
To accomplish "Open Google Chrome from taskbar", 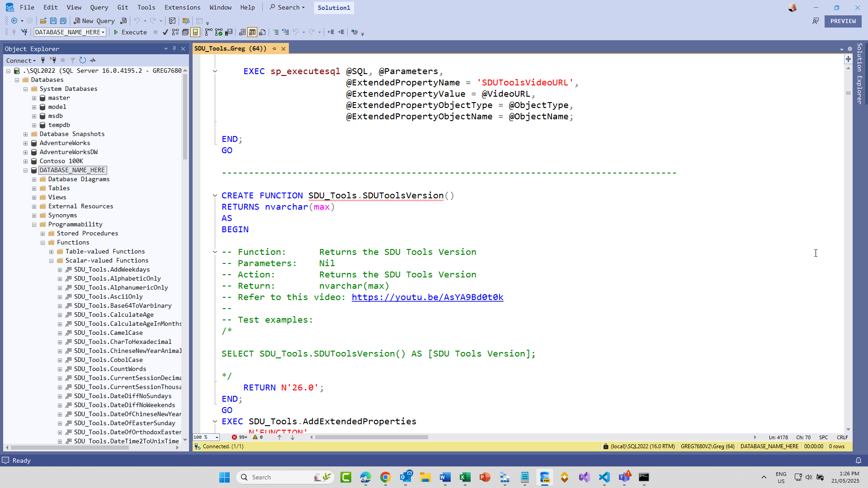I will tap(386, 477).
